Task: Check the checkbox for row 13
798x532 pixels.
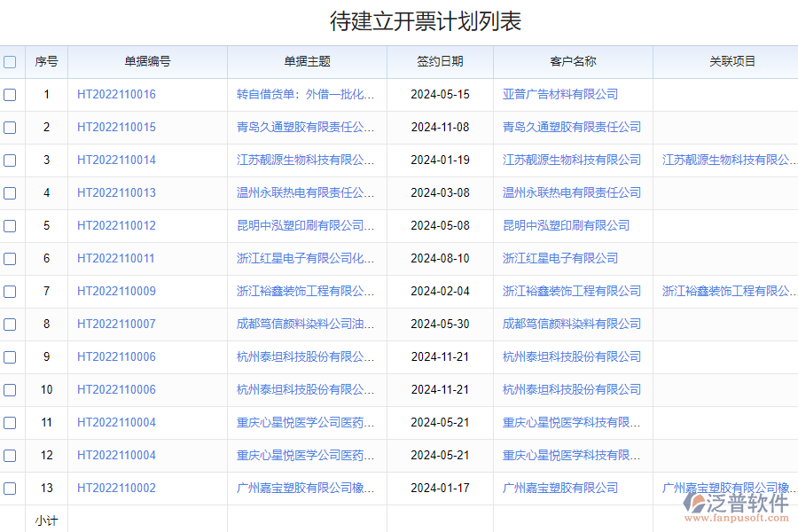Action: (10, 488)
